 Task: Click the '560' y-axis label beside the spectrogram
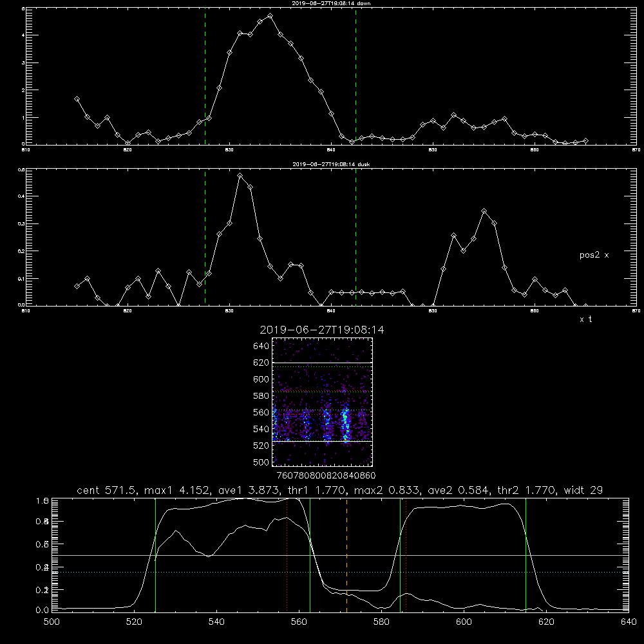[x=261, y=412]
